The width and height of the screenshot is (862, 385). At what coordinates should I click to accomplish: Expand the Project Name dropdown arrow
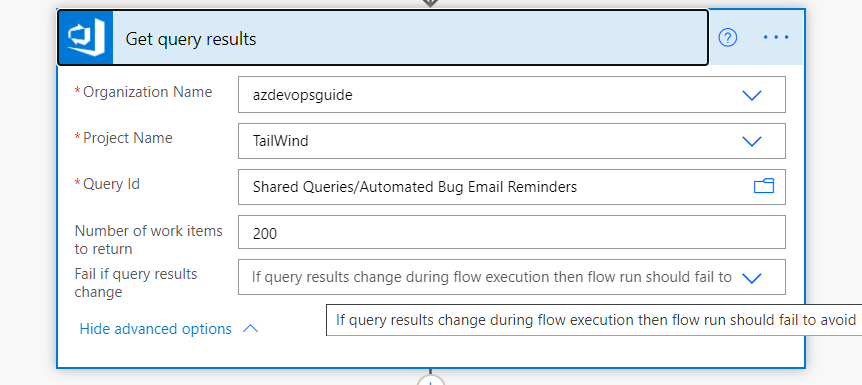click(752, 141)
